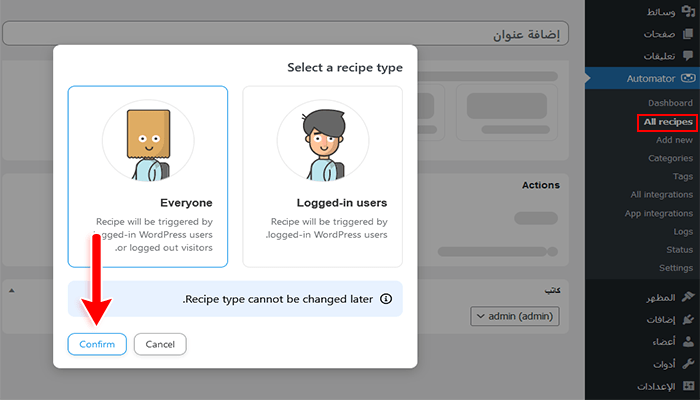Open Automator Categories

[671, 158]
